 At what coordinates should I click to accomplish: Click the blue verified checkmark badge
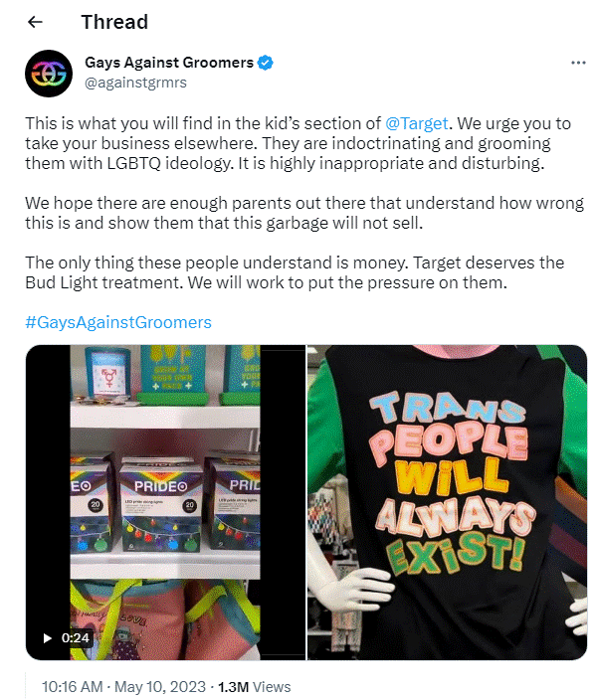[266, 63]
